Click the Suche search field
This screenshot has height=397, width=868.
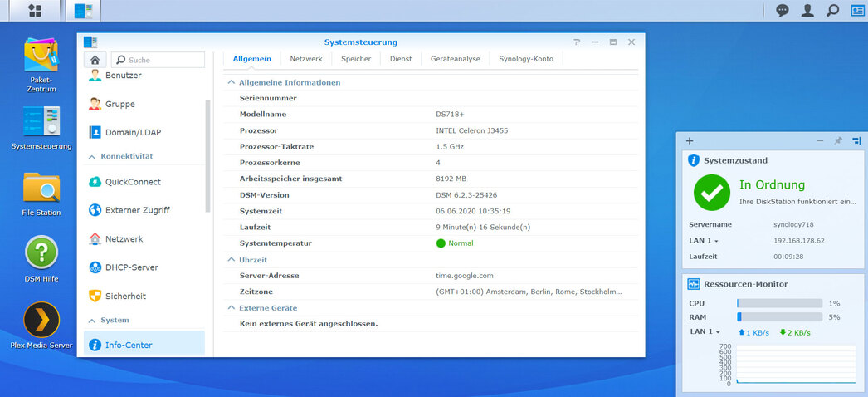click(158, 60)
